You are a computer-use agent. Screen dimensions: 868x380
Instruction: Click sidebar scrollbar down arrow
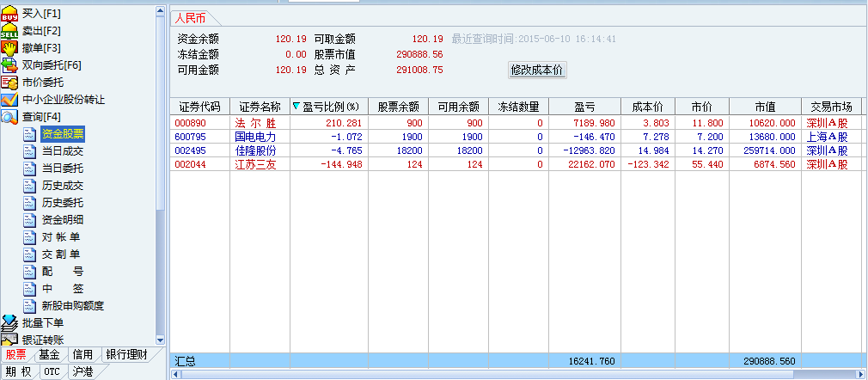point(160,340)
